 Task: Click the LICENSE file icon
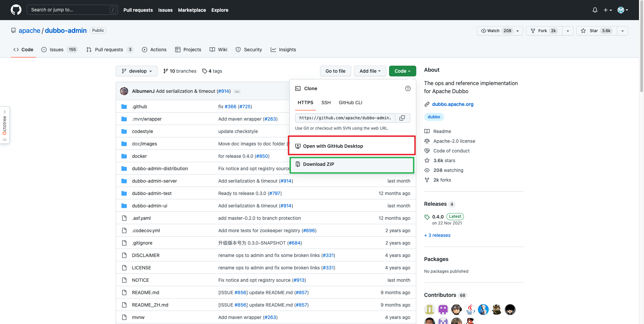pos(124,268)
